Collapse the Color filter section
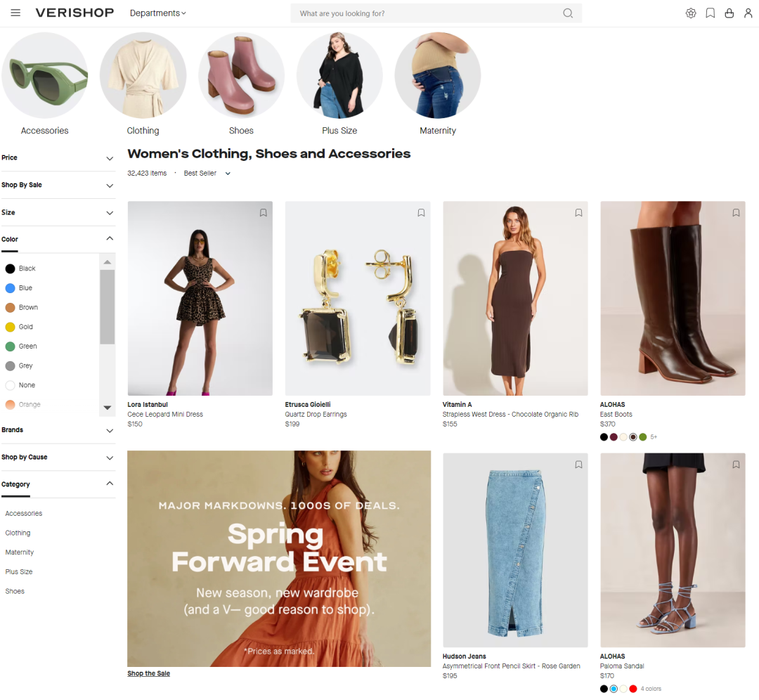The image size is (759, 700). click(x=58, y=239)
